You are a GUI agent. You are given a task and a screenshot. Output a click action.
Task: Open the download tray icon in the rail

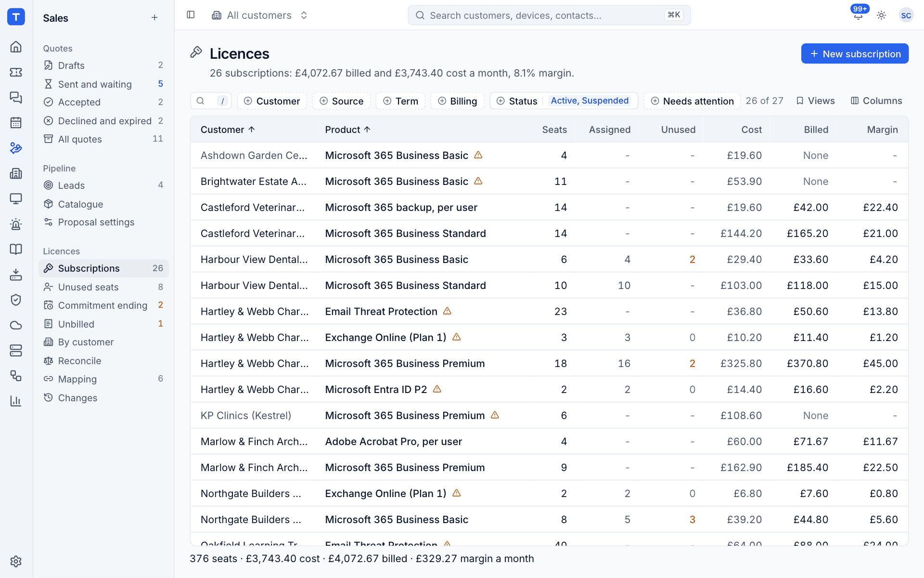pos(16,275)
